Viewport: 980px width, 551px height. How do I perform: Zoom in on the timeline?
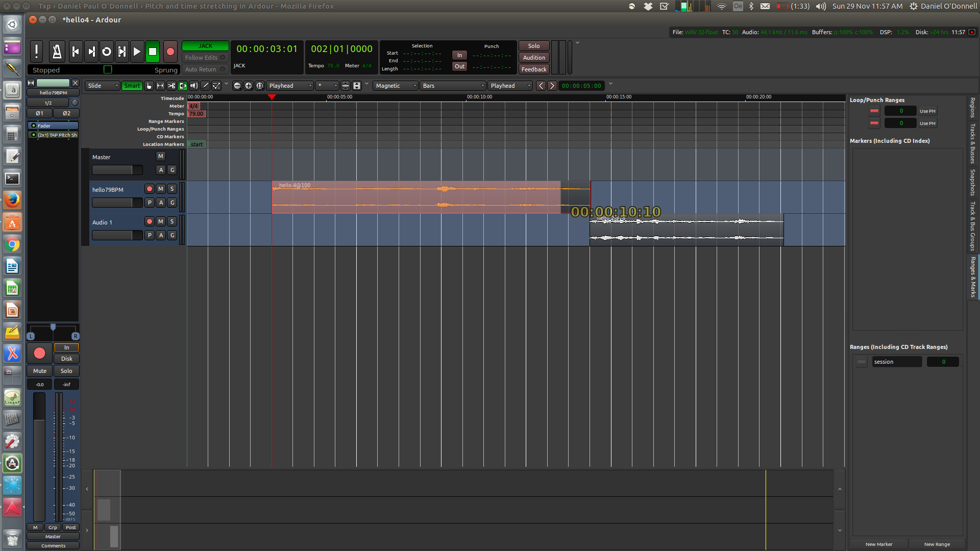click(x=249, y=86)
